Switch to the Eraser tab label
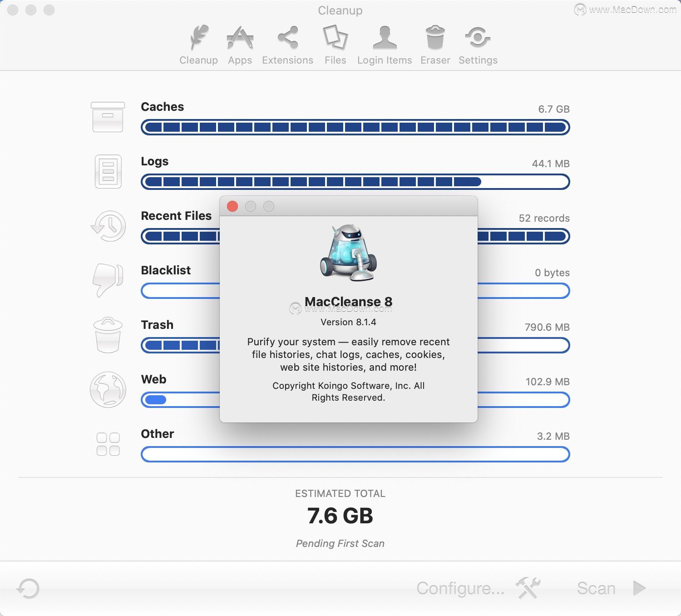 point(435,60)
